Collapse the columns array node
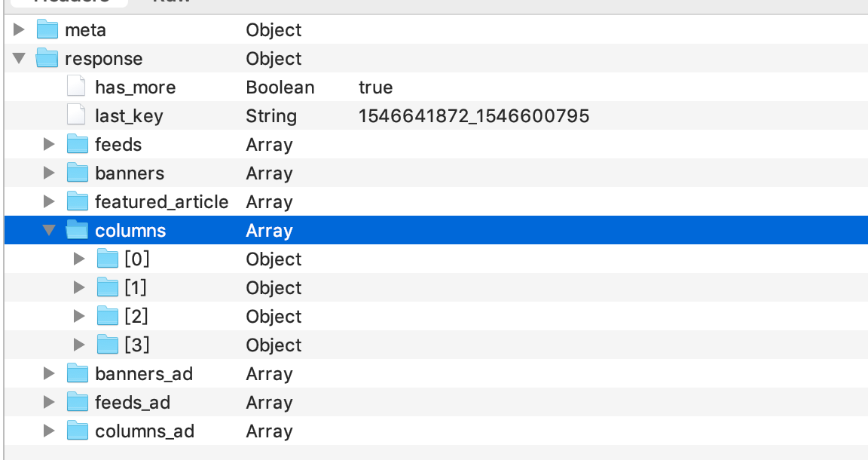This screenshot has width=868, height=460. [x=50, y=231]
